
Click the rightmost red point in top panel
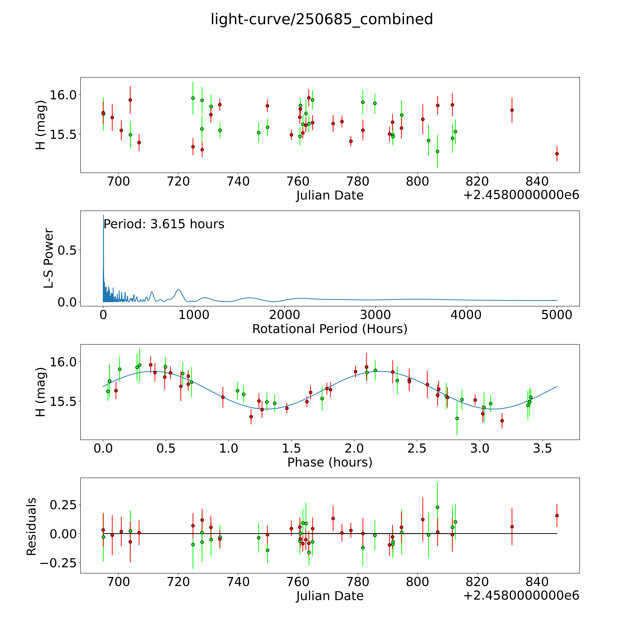click(x=557, y=154)
